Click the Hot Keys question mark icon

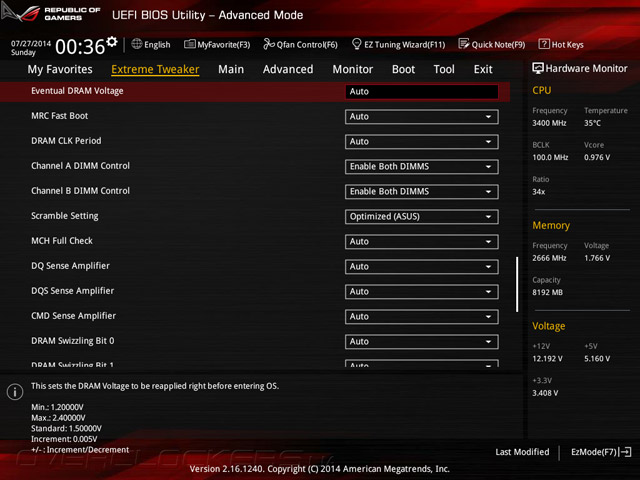pos(544,44)
